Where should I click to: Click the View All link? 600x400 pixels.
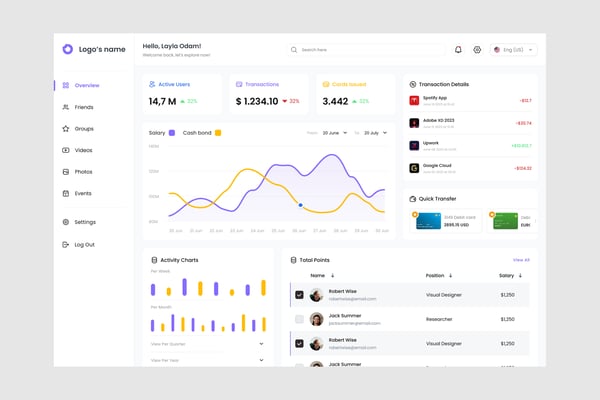pos(521,260)
